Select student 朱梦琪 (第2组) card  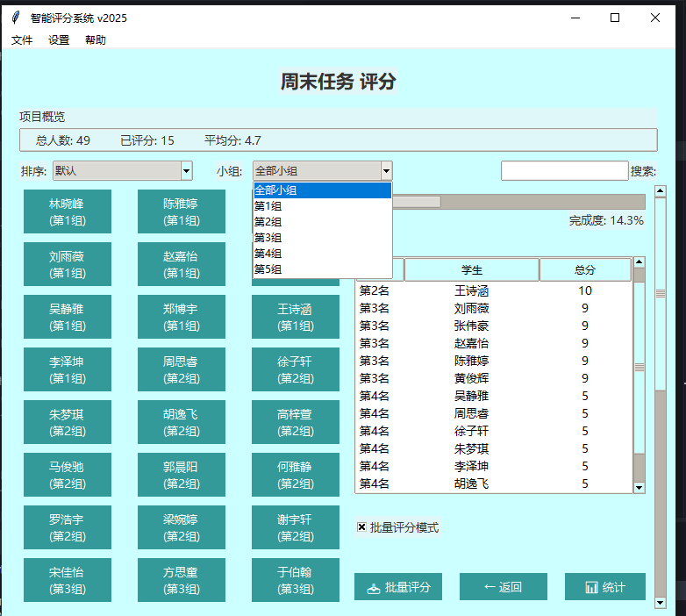[x=68, y=422]
